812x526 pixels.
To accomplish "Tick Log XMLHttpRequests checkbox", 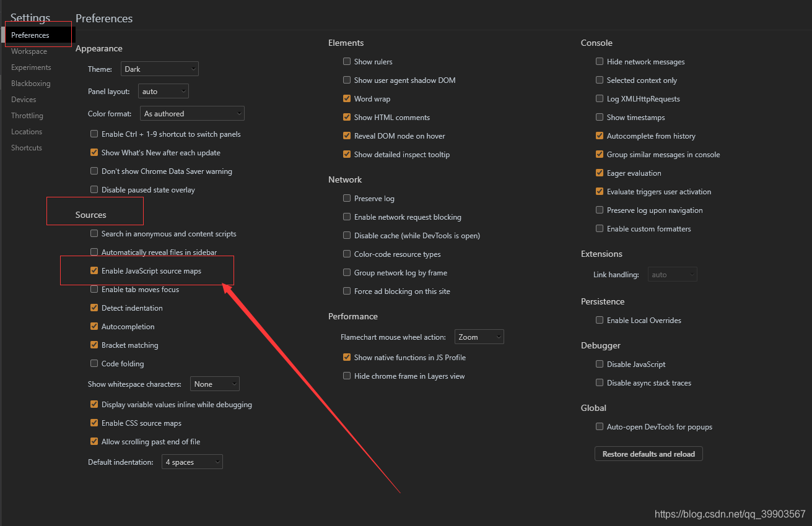I will (x=600, y=98).
